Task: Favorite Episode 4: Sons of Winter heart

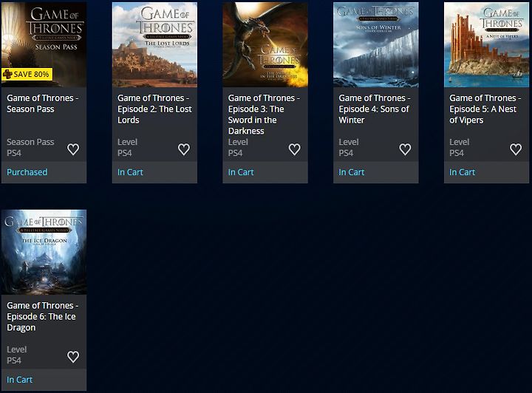Action: tap(405, 149)
